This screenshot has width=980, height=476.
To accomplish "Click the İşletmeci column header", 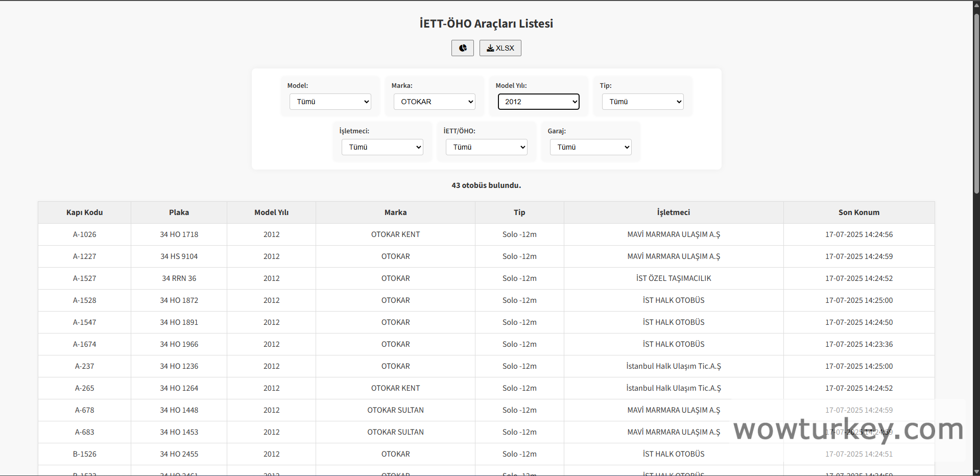I will 673,212.
